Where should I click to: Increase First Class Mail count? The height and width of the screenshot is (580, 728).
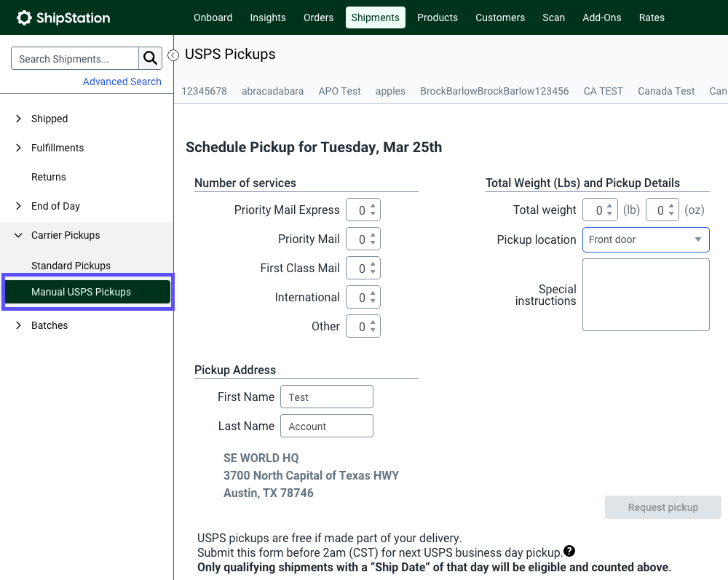click(373, 264)
